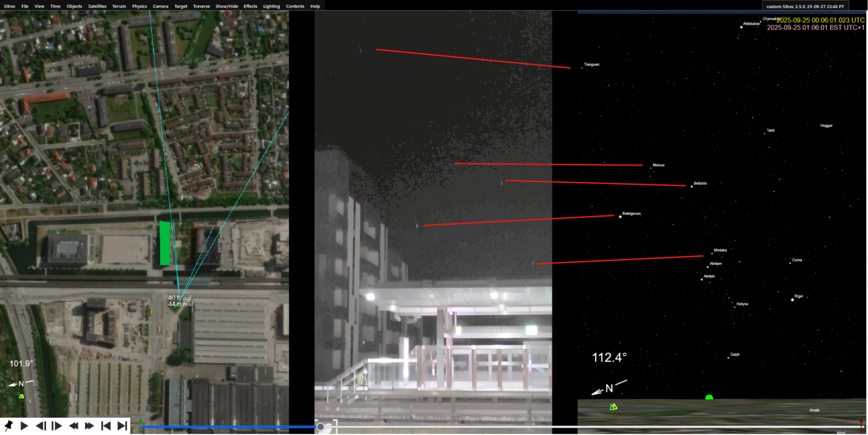
Task: Expand the Lighting menu
Action: pos(271,7)
